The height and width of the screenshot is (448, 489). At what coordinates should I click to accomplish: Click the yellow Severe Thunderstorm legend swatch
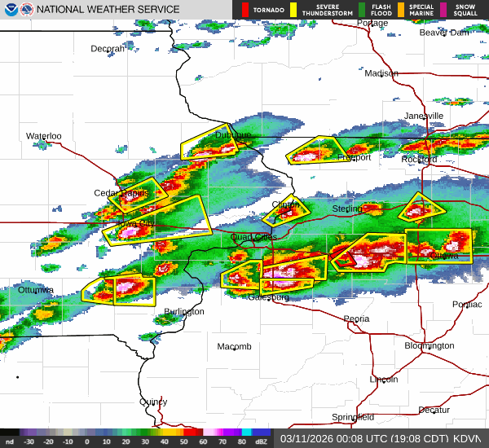point(293,10)
